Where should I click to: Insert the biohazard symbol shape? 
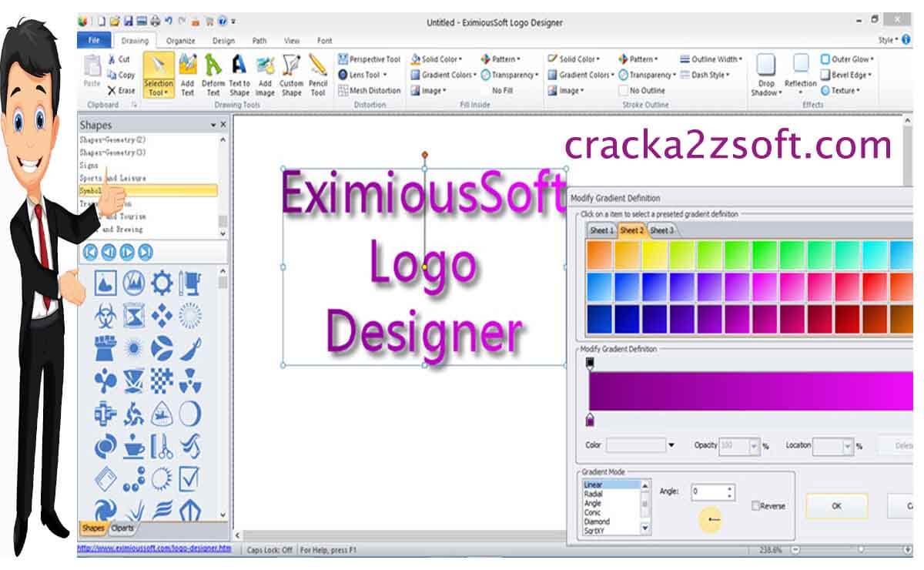105,316
